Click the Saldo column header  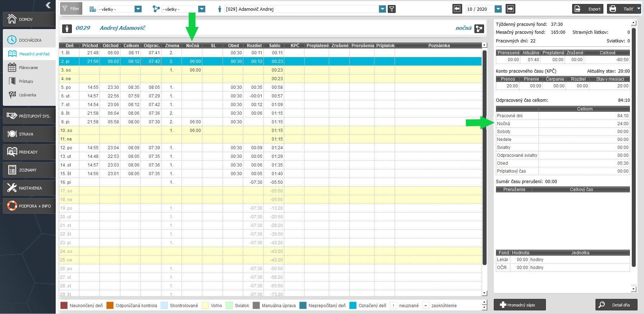click(275, 46)
